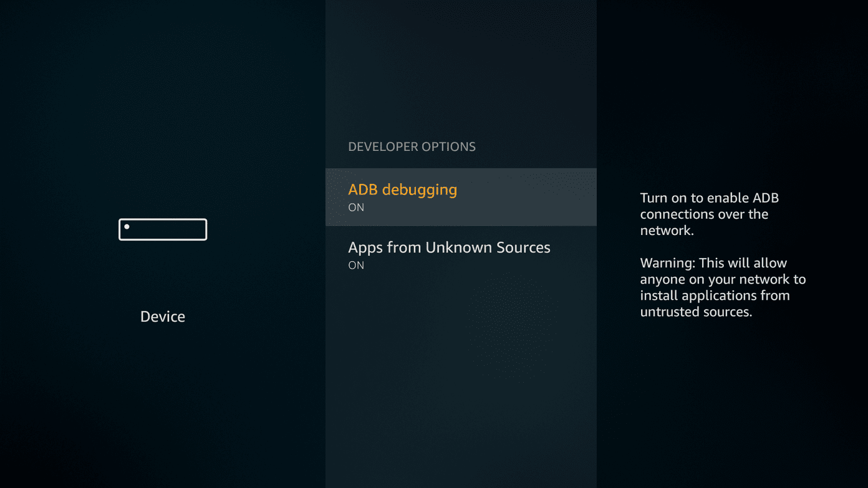Click 'connections over the network' help text

(704, 222)
